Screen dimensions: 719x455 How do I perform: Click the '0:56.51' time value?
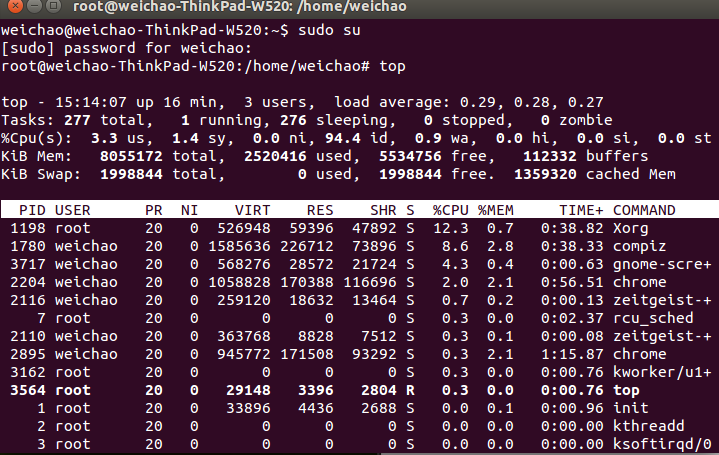pyautogui.click(x=572, y=282)
